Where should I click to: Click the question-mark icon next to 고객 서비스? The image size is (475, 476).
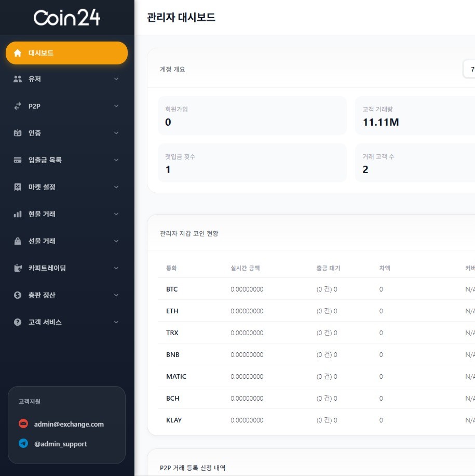(18, 322)
